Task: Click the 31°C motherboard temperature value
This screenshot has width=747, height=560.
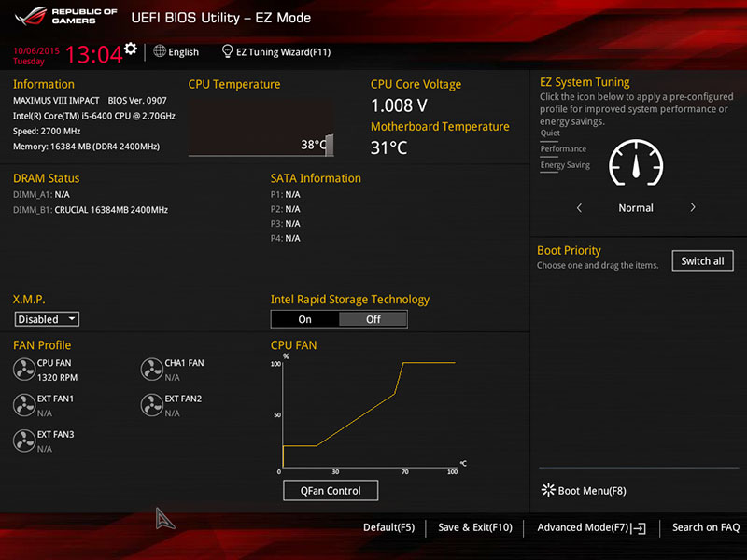Action: pyautogui.click(x=388, y=147)
